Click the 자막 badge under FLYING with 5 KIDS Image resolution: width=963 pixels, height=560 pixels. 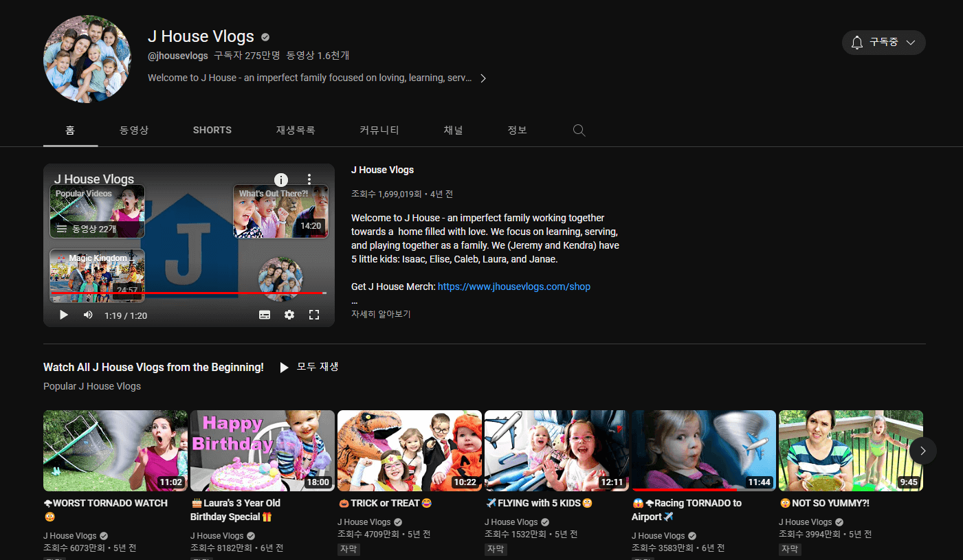496,549
